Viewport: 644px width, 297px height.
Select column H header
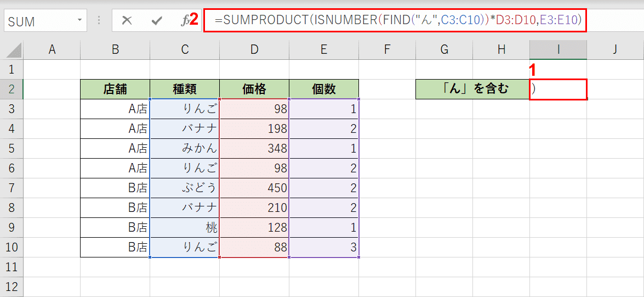pos(501,49)
